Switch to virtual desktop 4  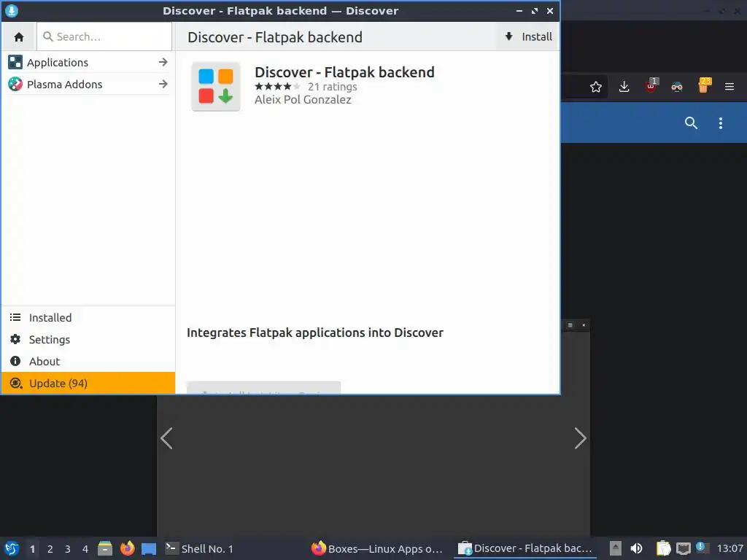click(x=85, y=549)
